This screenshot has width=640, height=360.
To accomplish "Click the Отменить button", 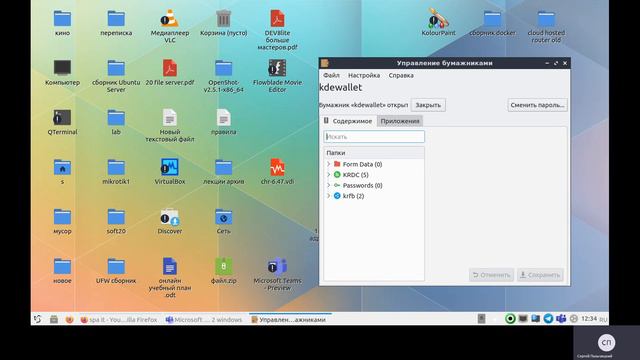I will point(491,275).
